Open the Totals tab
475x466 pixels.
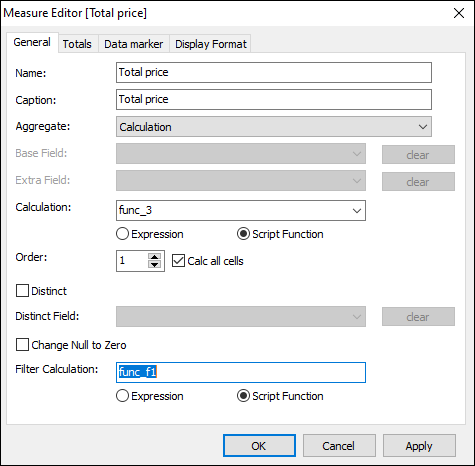77,44
